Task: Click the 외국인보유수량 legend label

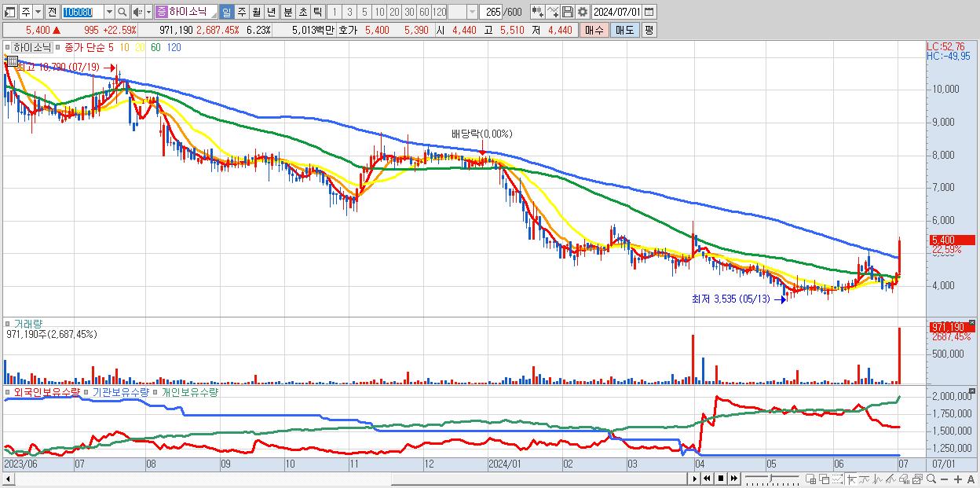Action: [x=47, y=391]
